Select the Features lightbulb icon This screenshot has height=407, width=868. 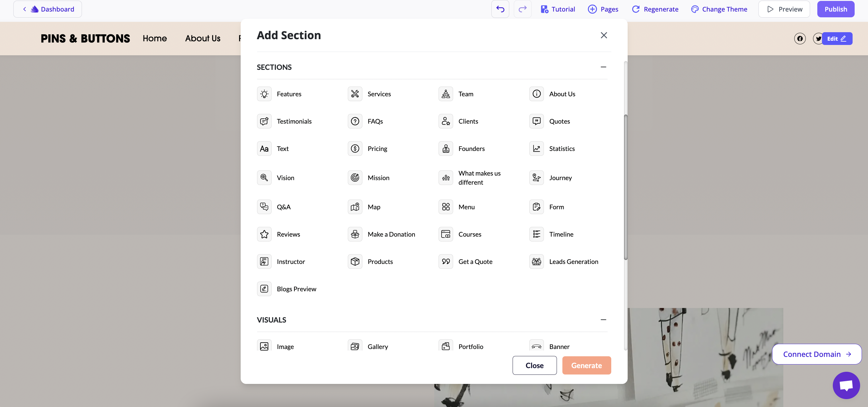[264, 94]
